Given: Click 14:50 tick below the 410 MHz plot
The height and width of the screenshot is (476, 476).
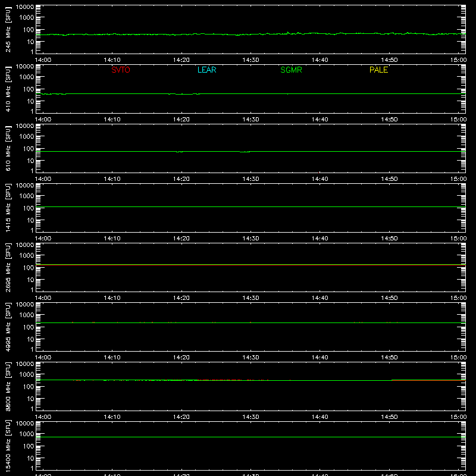Looking at the screenshot, I should click(389, 120).
